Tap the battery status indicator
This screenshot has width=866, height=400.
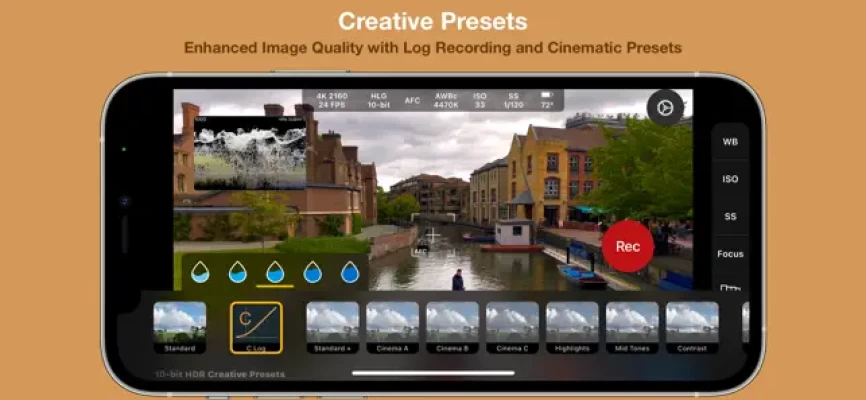(x=546, y=100)
